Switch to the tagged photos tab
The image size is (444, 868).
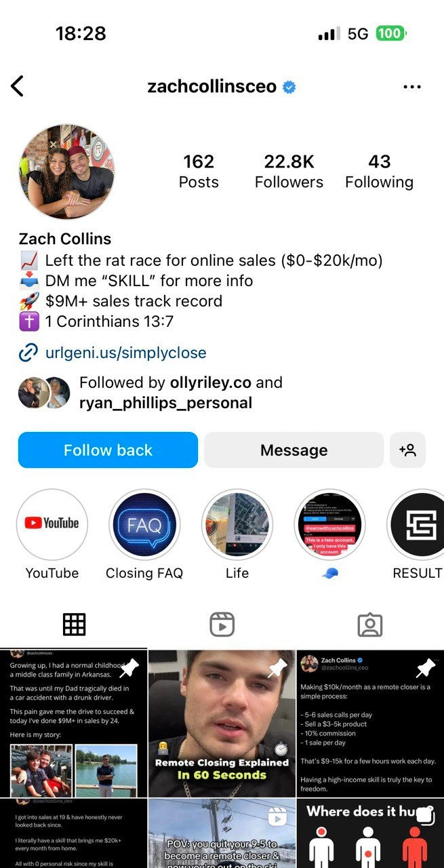(370, 625)
